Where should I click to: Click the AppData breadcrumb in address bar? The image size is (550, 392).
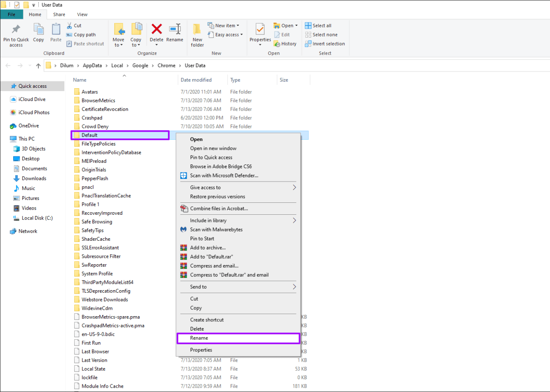point(93,66)
